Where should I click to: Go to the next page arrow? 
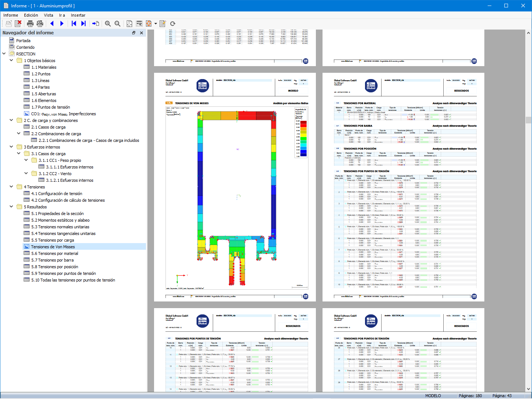(x=62, y=24)
